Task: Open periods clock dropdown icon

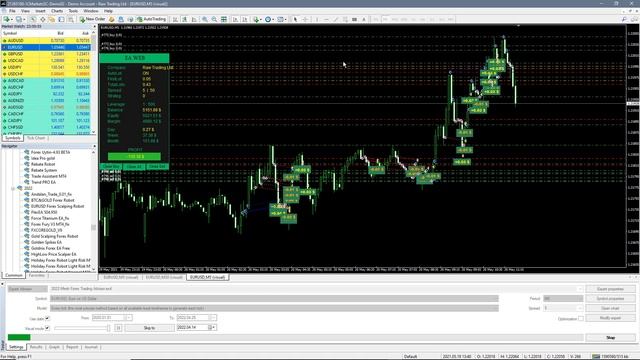Action: pos(269,19)
